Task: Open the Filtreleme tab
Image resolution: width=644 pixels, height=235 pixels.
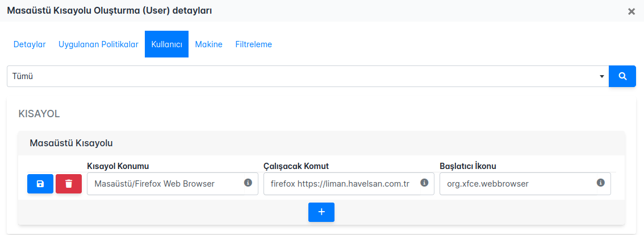Action: pos(253,44)
